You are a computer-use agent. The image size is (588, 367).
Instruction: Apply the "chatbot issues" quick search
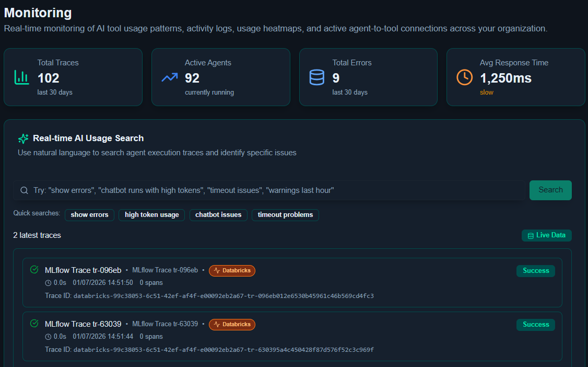[218, 215]
